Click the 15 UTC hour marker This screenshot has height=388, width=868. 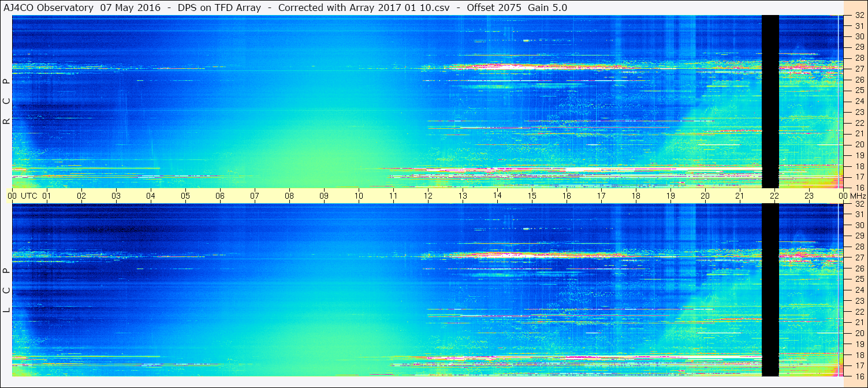532,196
